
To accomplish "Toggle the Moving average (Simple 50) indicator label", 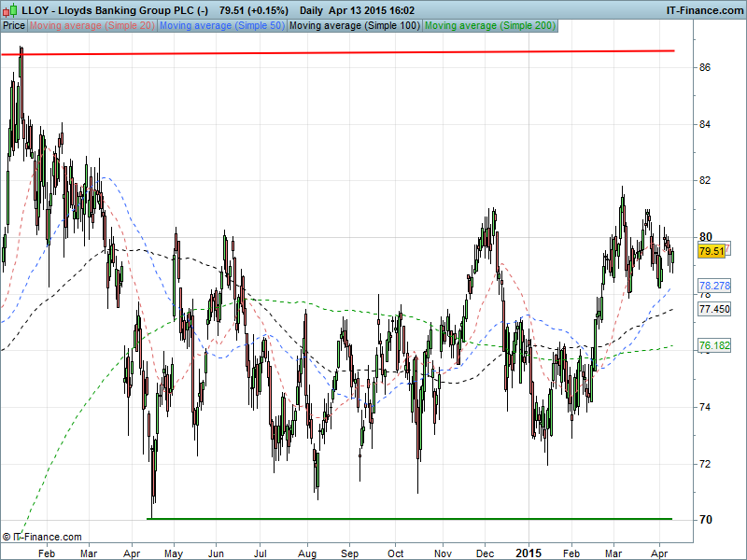I will point(221,25).
